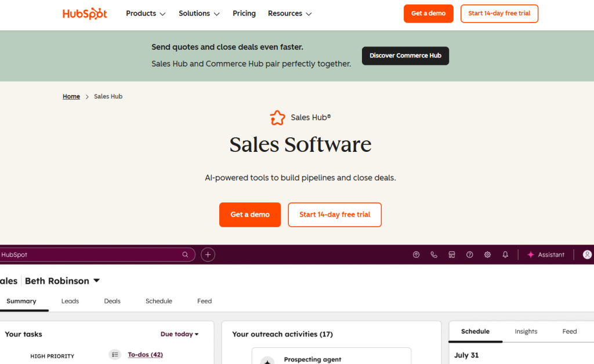Open the marketplace storefront icon

(x=451, y=254)
